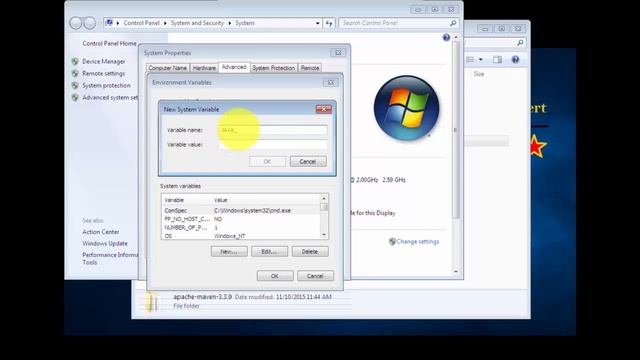Expand Control Panel breadcrumb arrow
640x360 pixels.
165,23
